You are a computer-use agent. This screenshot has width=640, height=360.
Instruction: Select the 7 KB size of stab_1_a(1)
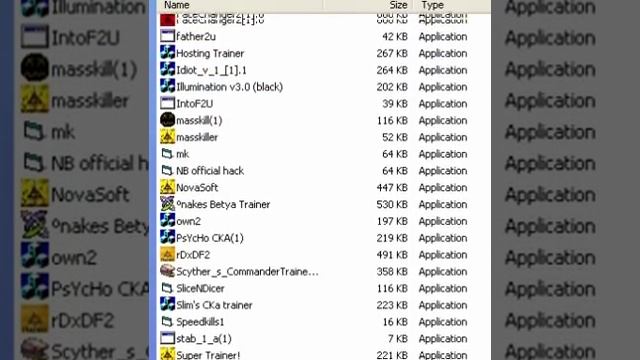pyautogui.click(x=398, y=339)
